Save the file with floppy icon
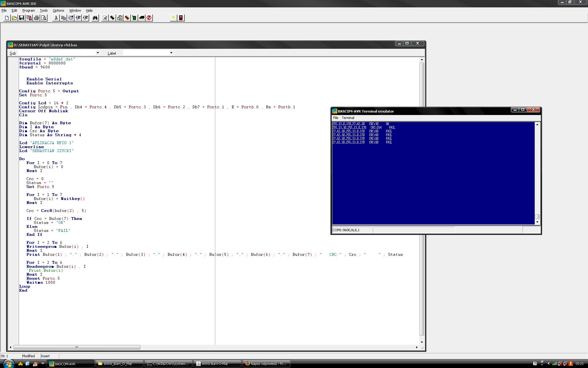Image resolution: width=588 pixels, height=368 pixels. 21,18
